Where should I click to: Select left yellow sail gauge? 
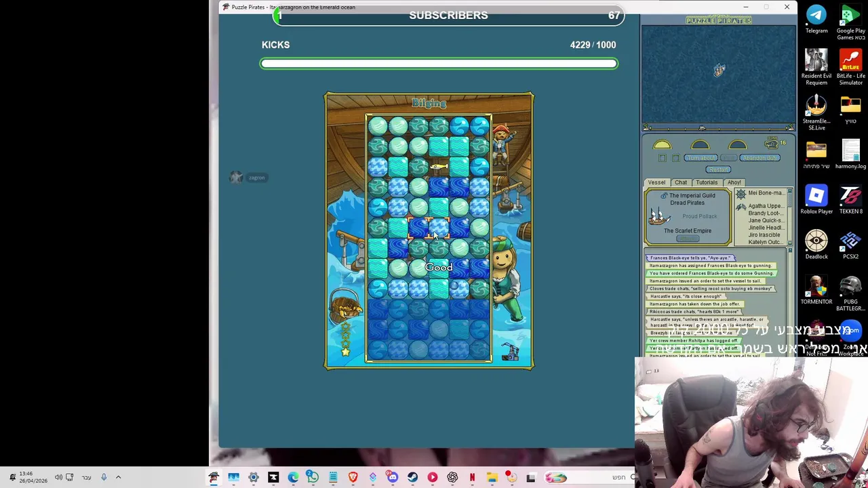[x=663, y=145]
